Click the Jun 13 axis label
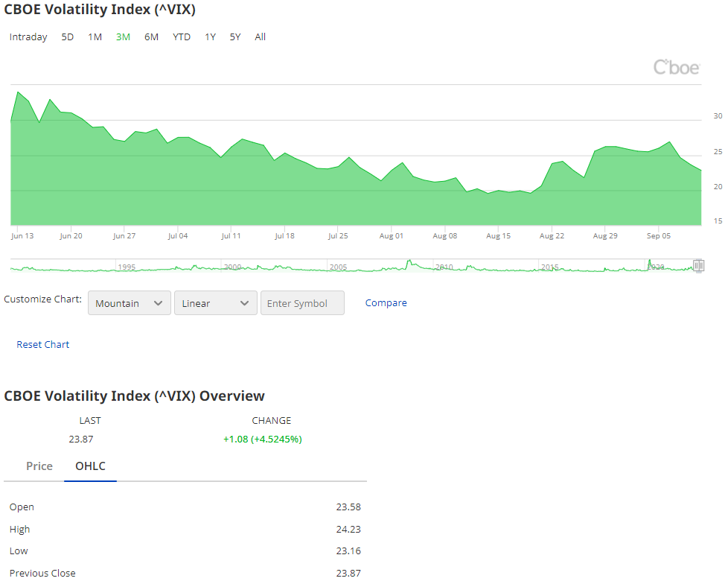This screenshot has width=728, height=587. point(22,236)
